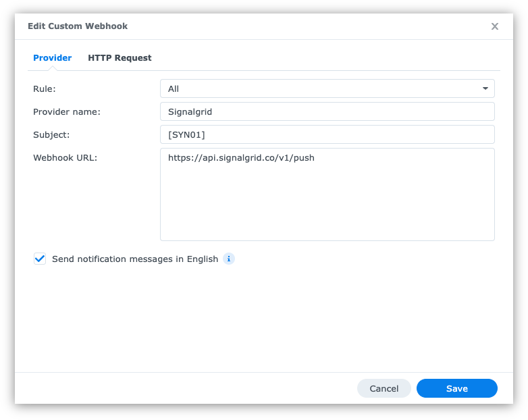Click the "Send notification messages in English" label text
The height and width of the screenshot is (420, 528).
135,259
